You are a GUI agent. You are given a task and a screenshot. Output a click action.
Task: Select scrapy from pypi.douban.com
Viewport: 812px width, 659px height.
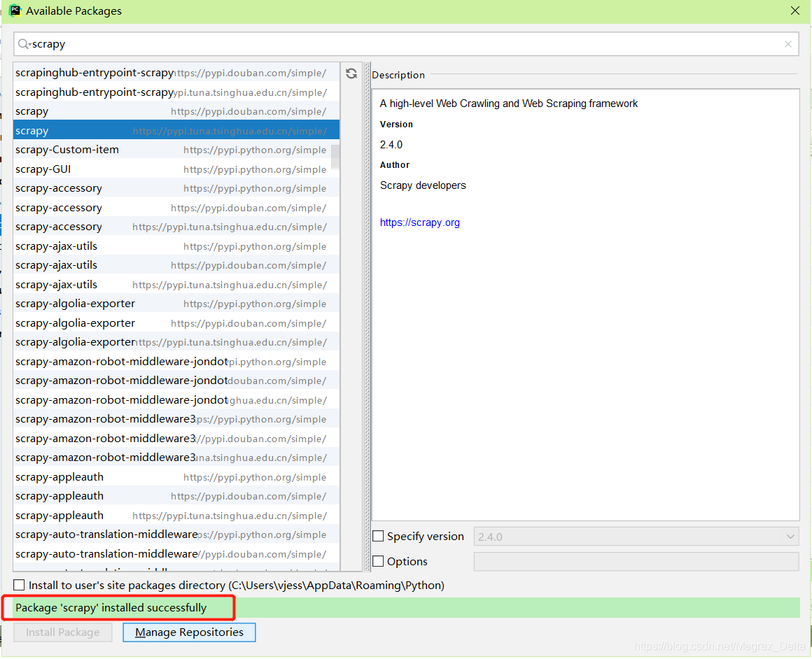pos(176,111)
